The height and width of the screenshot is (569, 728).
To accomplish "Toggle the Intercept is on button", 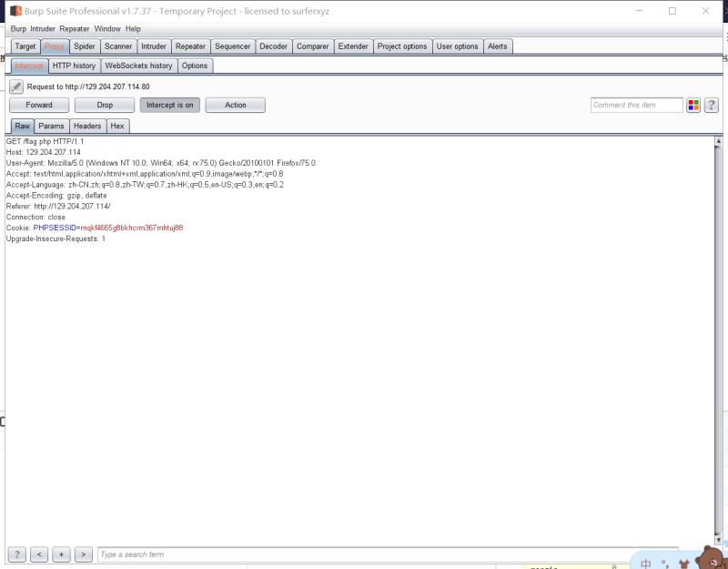I will click(170, 105).
